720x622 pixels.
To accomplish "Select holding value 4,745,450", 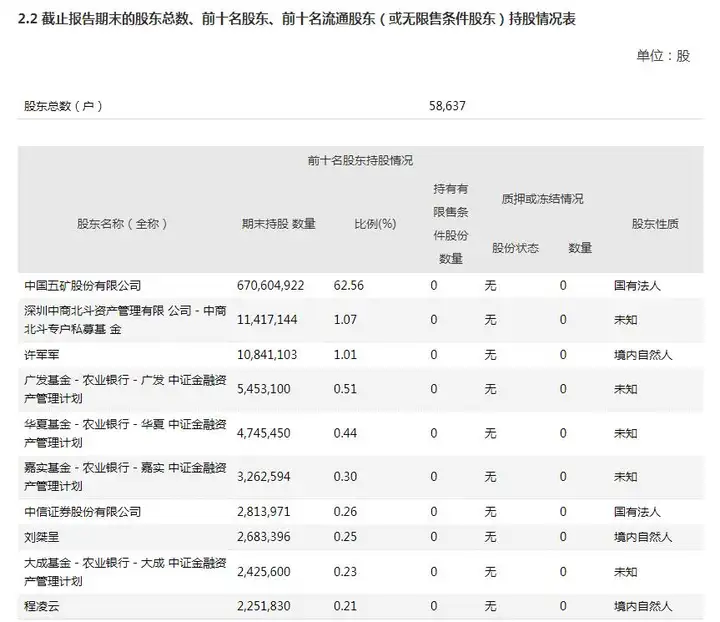I will (264, 433).
